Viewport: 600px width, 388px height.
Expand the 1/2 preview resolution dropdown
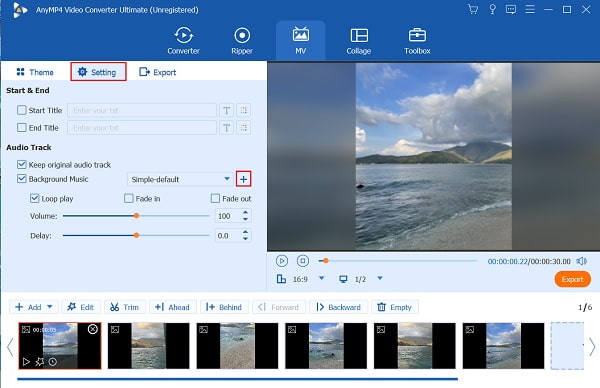pyautogui.click(x=380, y=278)
